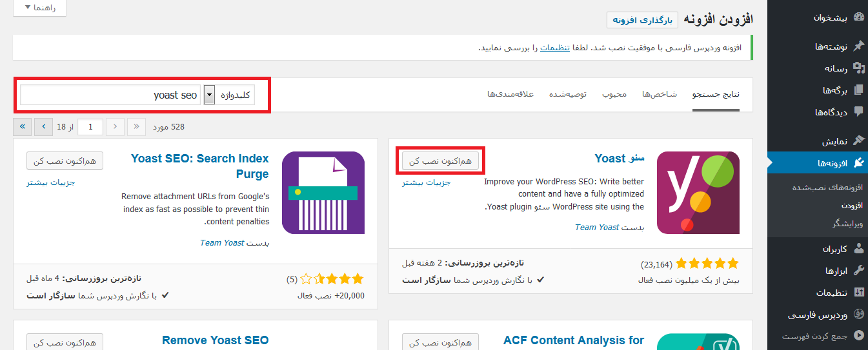Image resolution: width=868 pixels, height=350 pixels.
Task: Click the disabled previous page button
Action: point(116,127)
